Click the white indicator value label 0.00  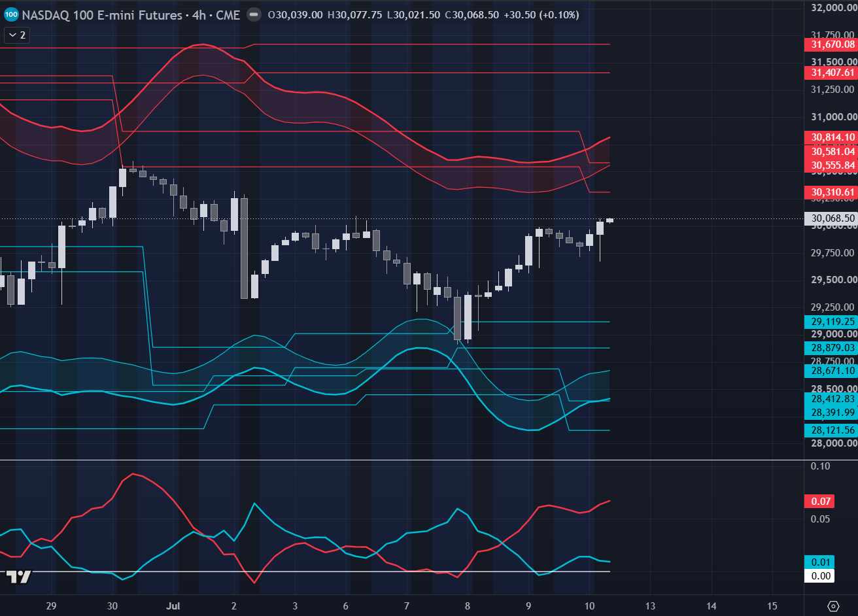821,575
